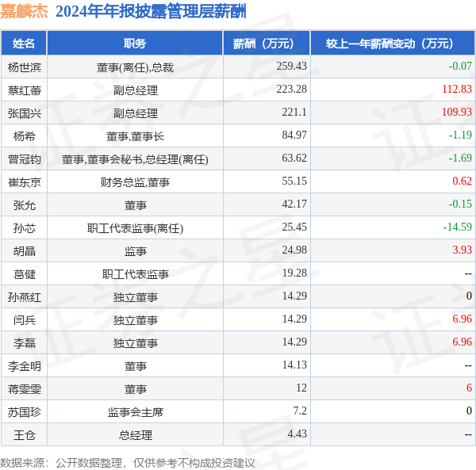476x470 pixels.
Task: Click the change value 109.93
Action: [x=457, y=112]
